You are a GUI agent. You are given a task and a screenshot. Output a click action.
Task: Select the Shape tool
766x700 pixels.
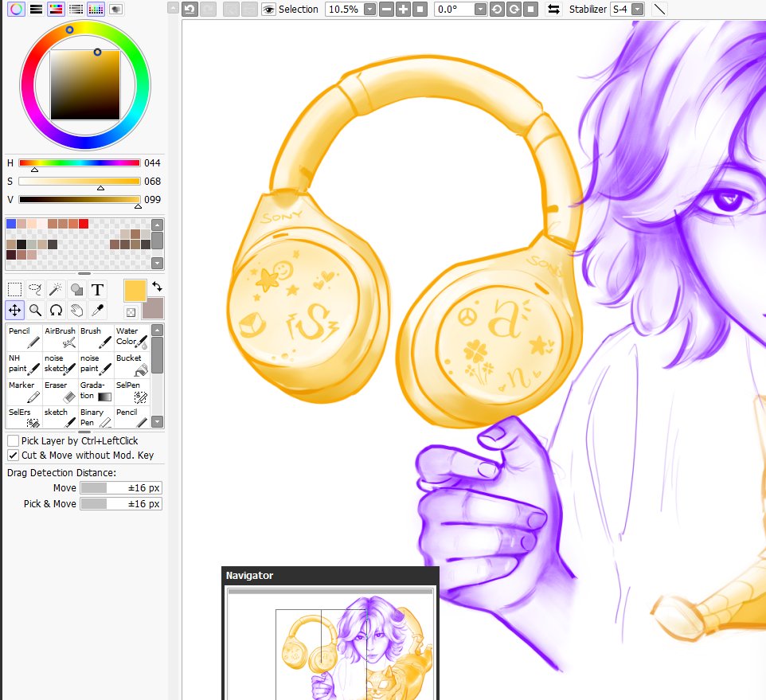point(76,290)
